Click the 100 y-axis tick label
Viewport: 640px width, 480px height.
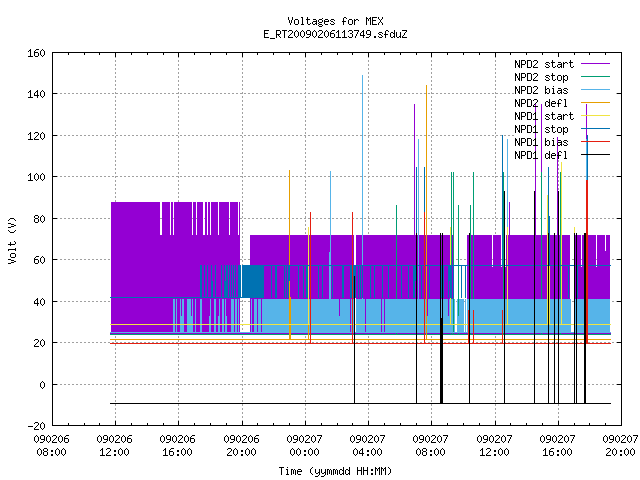36,177
